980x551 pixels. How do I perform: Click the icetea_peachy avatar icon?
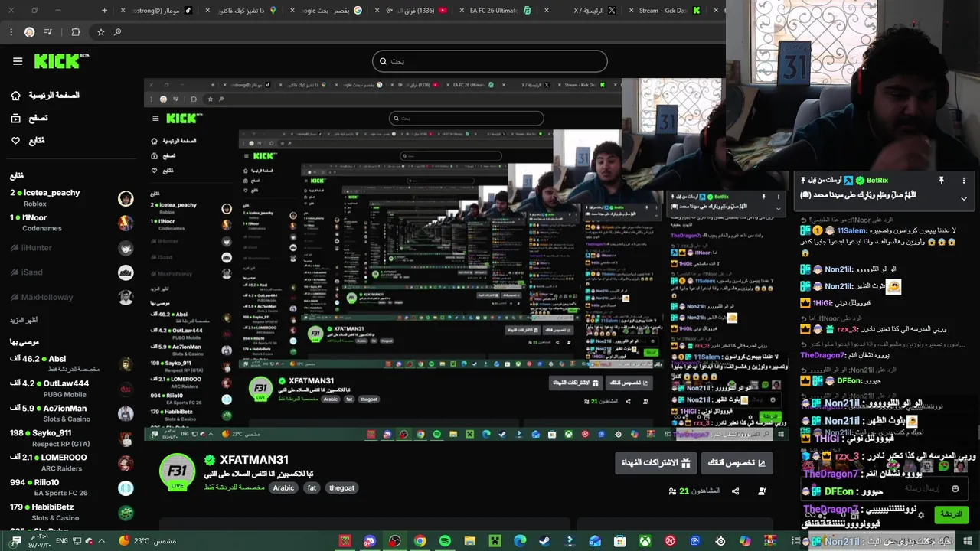coord(126,198)
